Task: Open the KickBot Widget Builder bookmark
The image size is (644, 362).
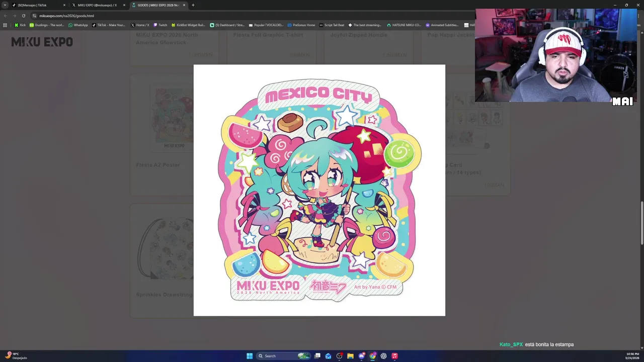Action: pos(188,25)
